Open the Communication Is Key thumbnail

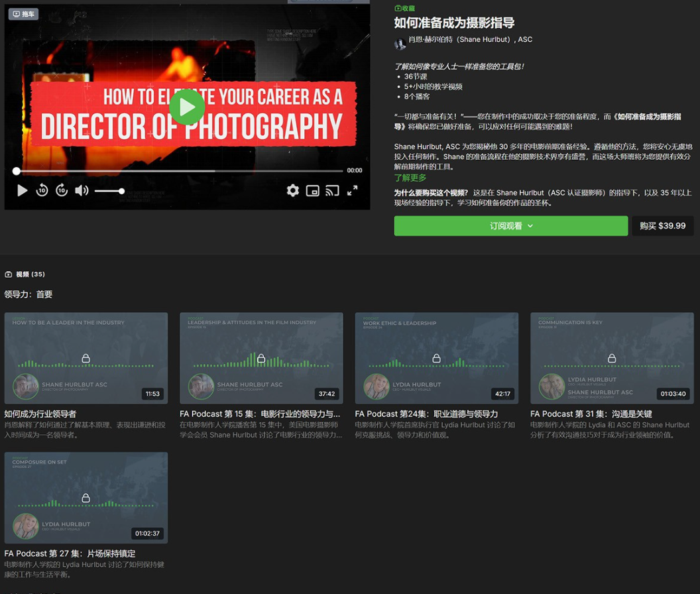click(612, 358)
